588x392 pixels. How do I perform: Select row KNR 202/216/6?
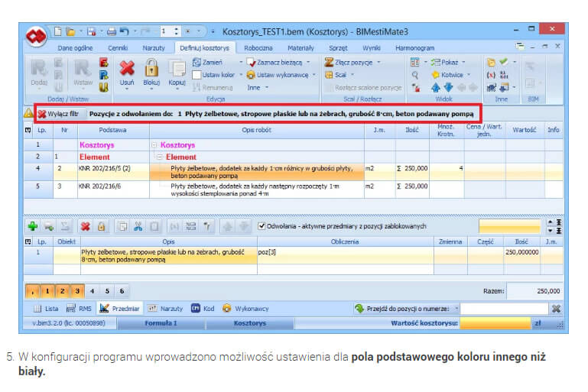[x=294, y=190]
